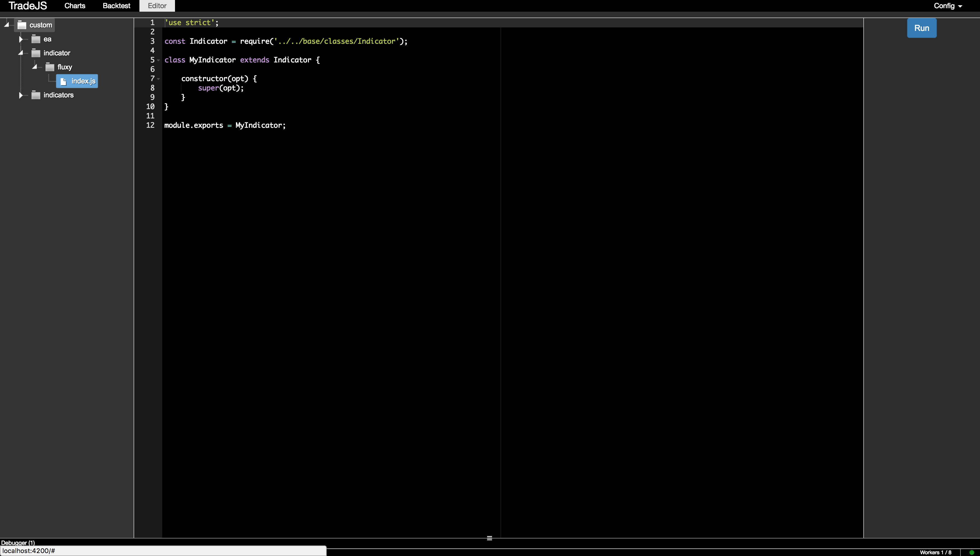The height and width of the screenshot is (556, 980).
Task: Click the green connection status indicator
Action: 972,552
